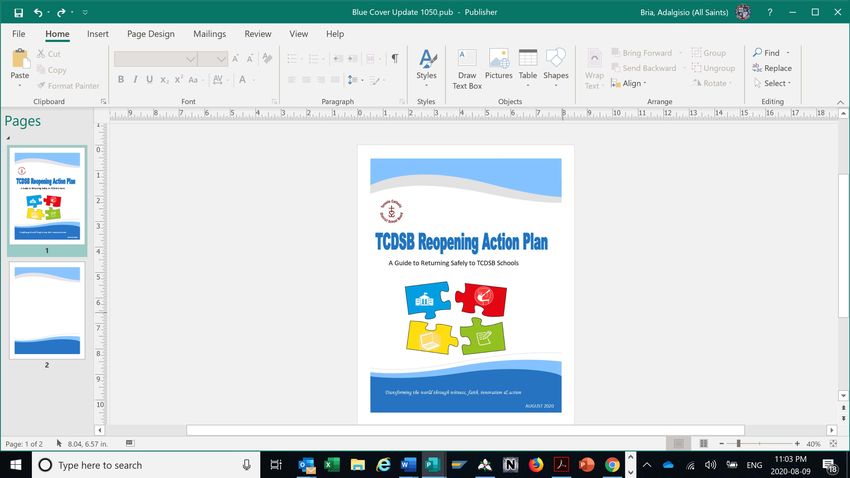The image size is (850, 478).
Task: Open Firefox from the taskbar
Action: tap(536, 464)
